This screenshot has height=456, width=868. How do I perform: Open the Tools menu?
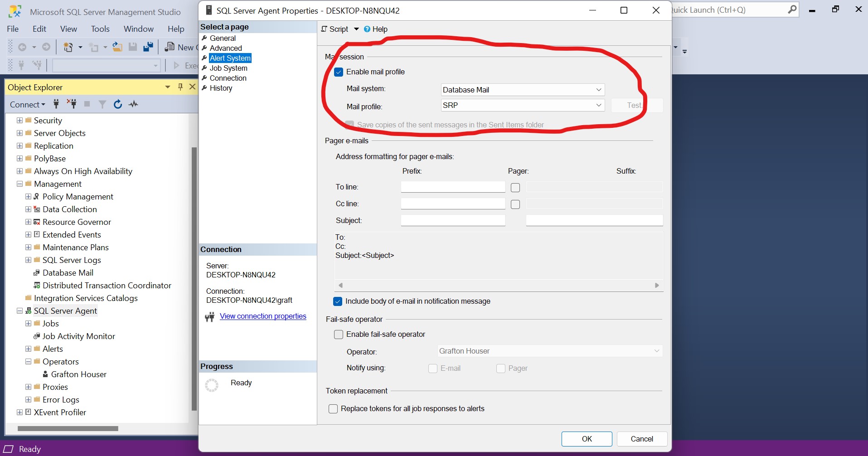100,29
